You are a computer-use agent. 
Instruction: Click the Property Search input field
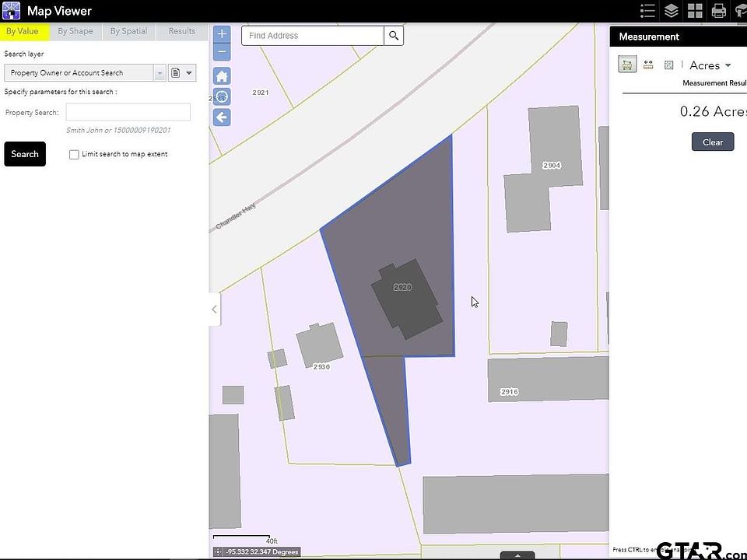(128, 112)
